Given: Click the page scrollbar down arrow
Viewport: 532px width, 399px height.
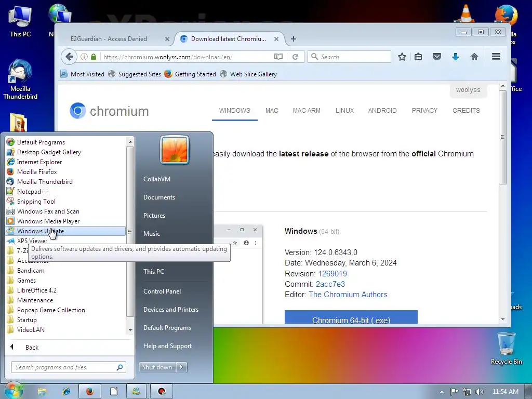Looking at the screenshot, I should tap(503, 320).
